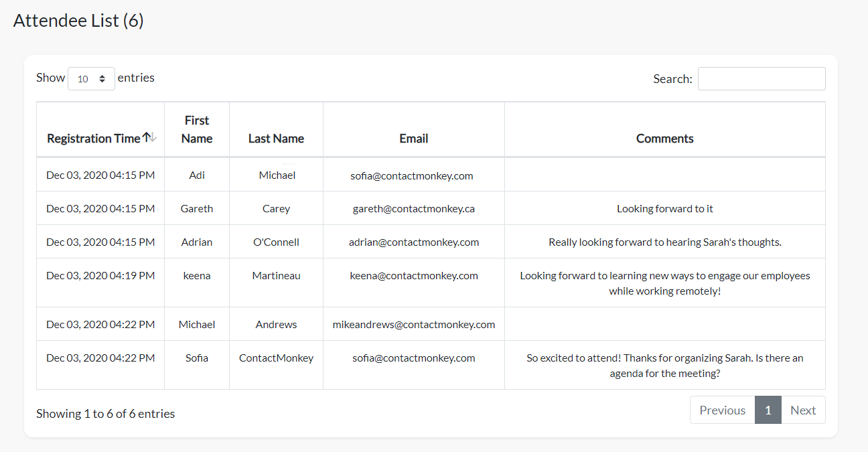Screen dimensions: 868x452
Task: Open the Show entries count dropdown
Action: tap(91, 78)
